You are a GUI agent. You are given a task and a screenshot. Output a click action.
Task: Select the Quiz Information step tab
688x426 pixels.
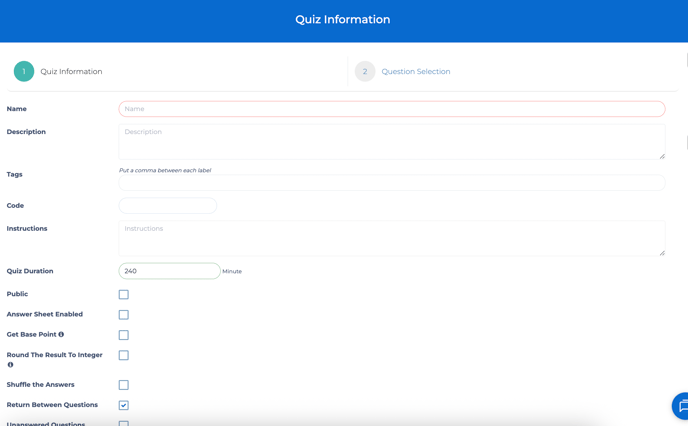(71, 72)
